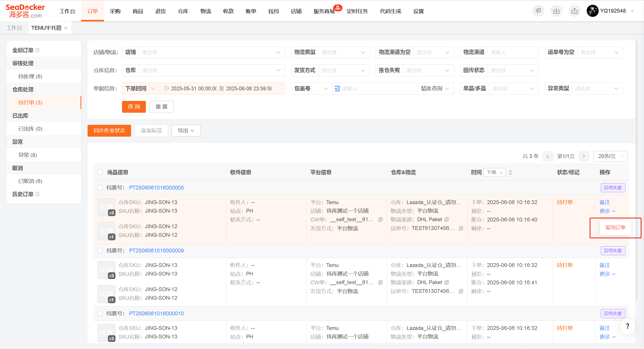Open the 物流 top menu
This screenshot has width=644, height=349.
[x=206, y=11]
